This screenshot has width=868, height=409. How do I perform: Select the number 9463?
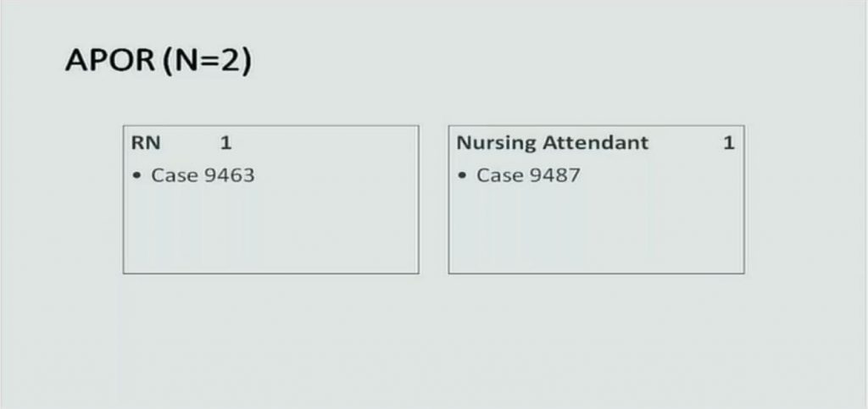pyautogui.click(x=229, y=175)
